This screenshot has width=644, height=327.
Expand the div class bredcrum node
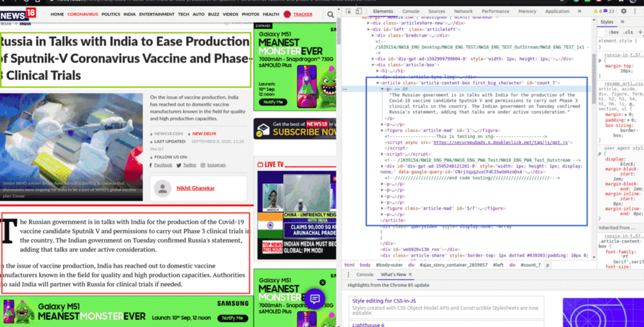coord(373,35)
